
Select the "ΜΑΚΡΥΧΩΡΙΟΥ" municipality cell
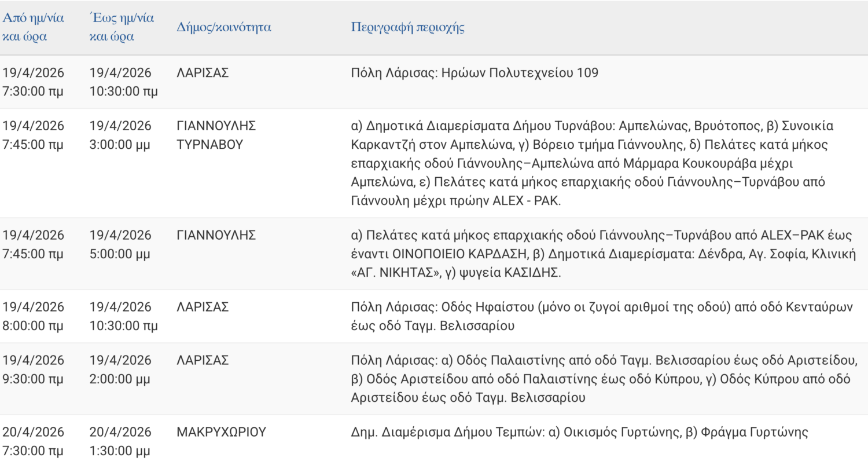(x=221, y=432)
